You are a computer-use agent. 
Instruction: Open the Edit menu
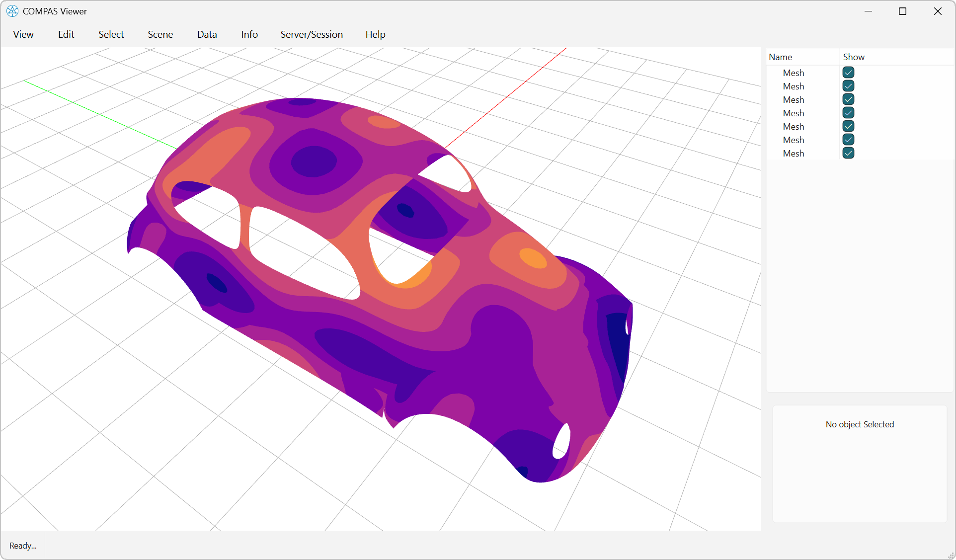pos(66,34)
